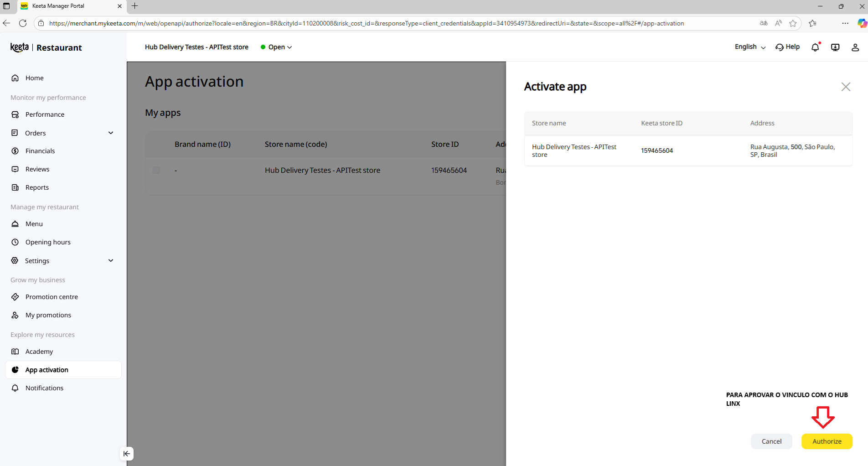This screenshot has width=868, height=466.
Task: Click the Settings gear icon
Action: (15, 260)
